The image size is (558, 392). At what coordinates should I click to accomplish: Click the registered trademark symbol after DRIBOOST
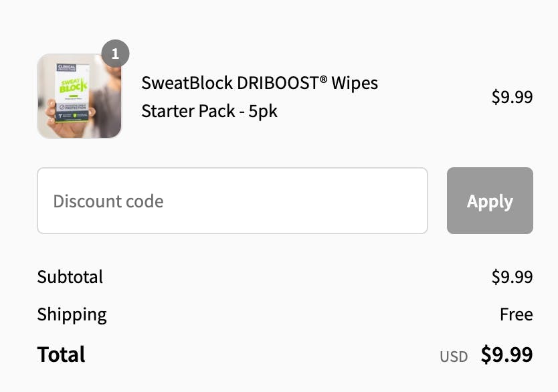coord(323,80)
